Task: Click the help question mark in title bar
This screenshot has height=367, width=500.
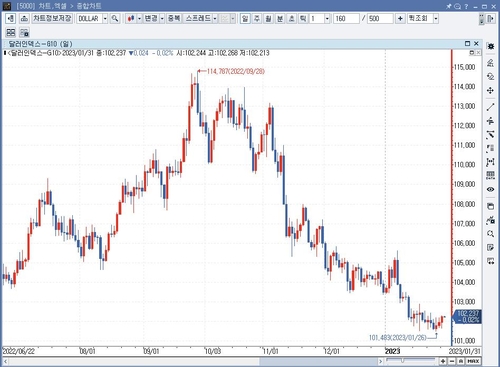Action: (466, 6)
